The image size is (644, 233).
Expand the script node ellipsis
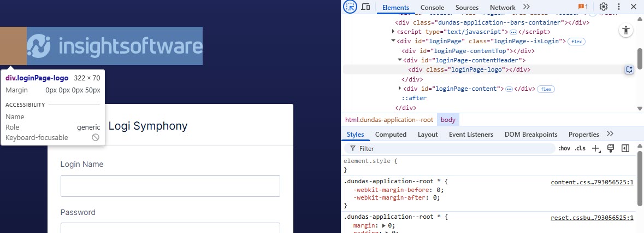pos(513,32)
